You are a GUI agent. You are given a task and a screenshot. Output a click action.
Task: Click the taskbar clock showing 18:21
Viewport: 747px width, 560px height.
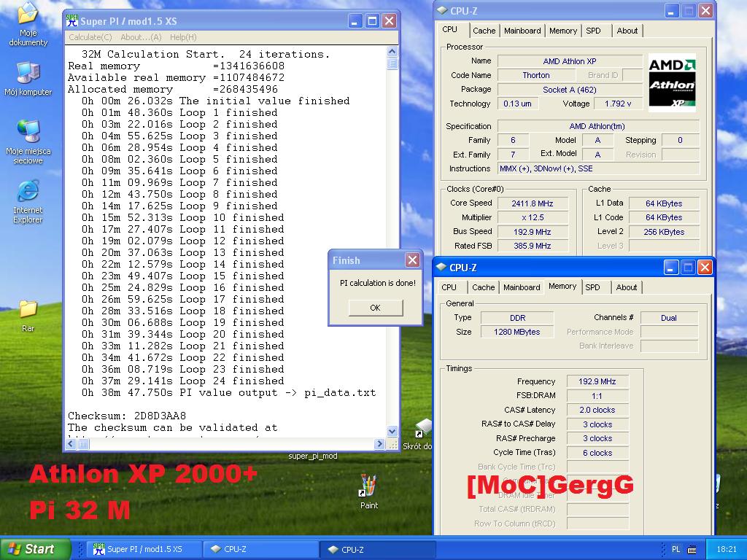pyautogui.click(x=727, y=549)
